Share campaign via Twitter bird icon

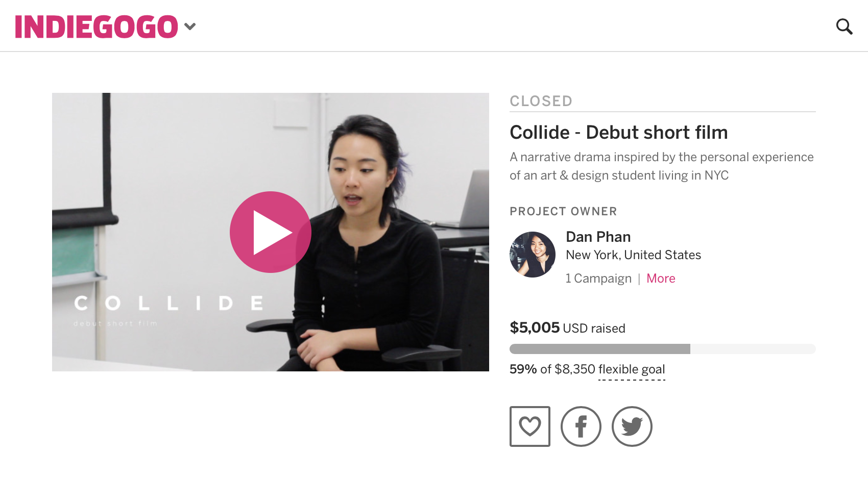632,426
